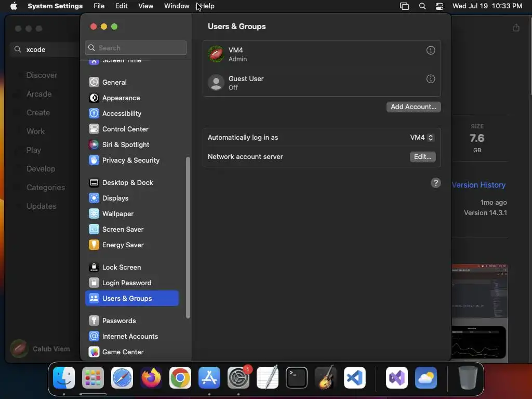Click the Share icon in App Store window
Image resolution: width=532 pixels, height=399 pixels.
[x=516, y=28]
